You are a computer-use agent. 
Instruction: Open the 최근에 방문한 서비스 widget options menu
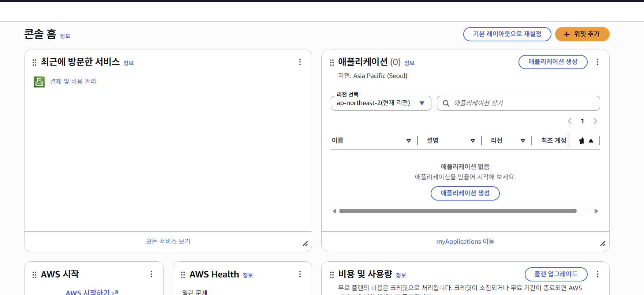click(300, 62)
